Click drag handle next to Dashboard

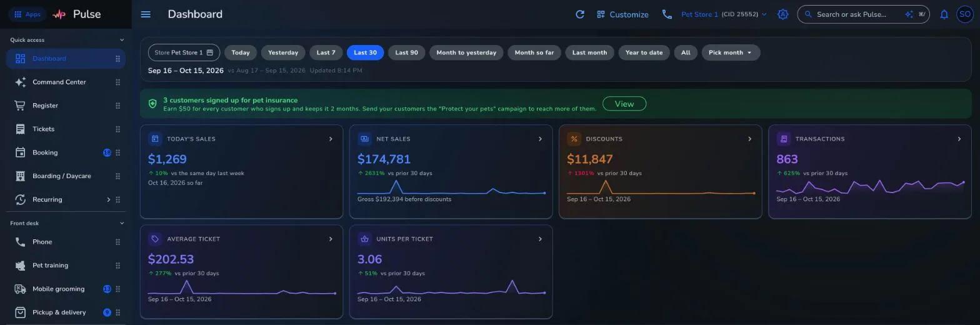click(x=117, y=59)
